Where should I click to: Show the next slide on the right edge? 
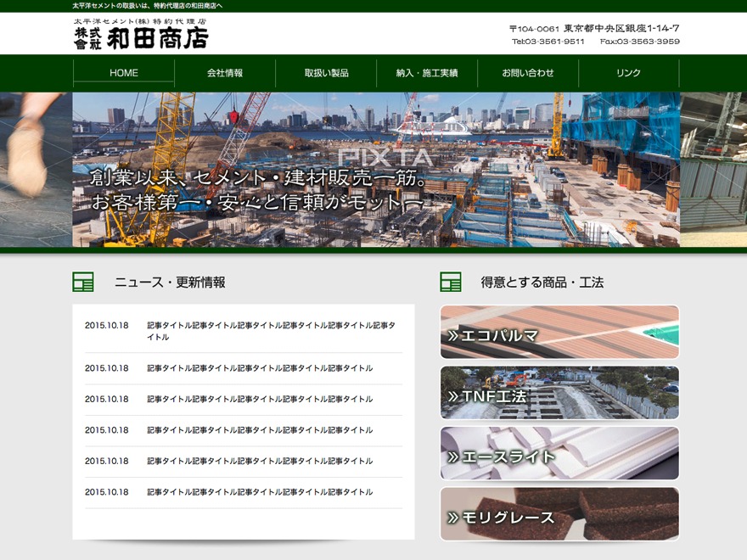[714, 170]
